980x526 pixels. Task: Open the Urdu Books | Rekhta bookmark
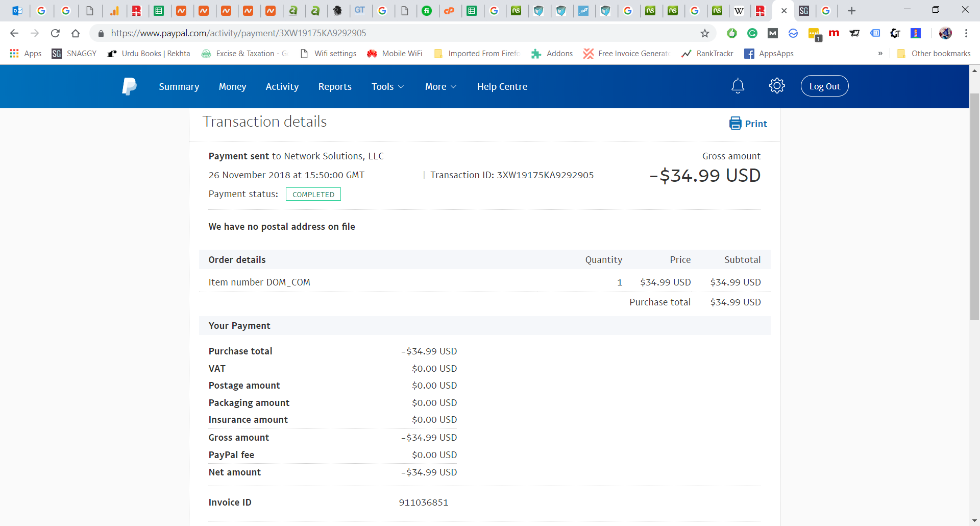coord(149,54)
